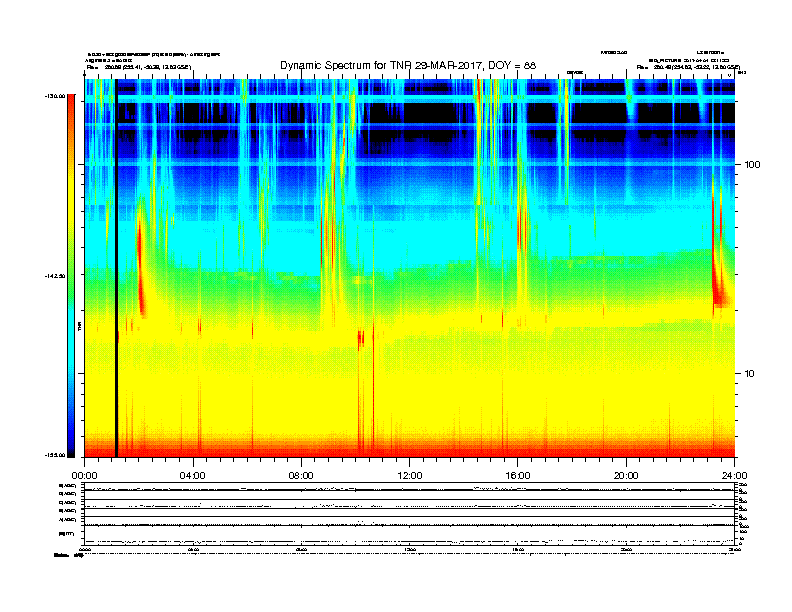This screenshot has width=792, height=612.
Task: Click the "08:00" large time axis label
Action: tap(301, 476)
